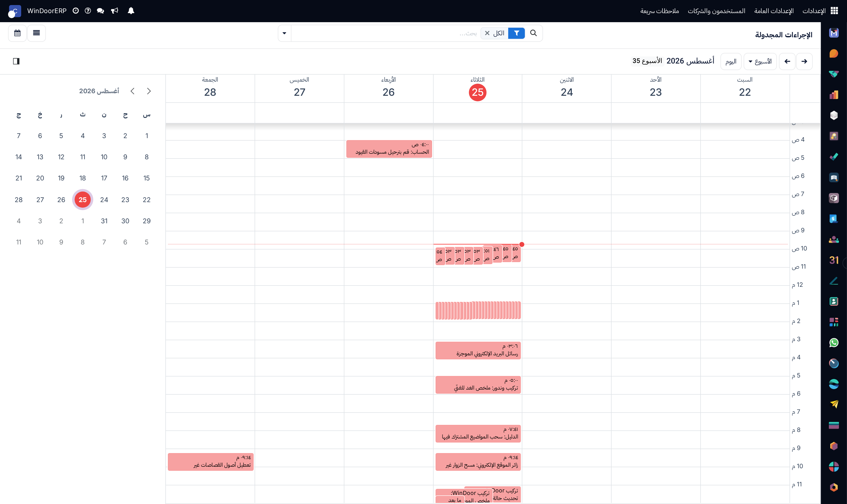Open the teal wave app icon
Screen dimensions: 847x504
click(834, 384)
